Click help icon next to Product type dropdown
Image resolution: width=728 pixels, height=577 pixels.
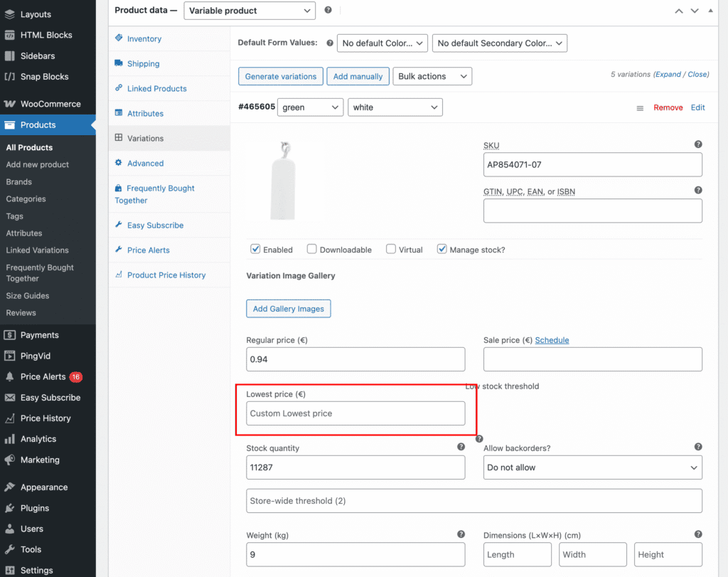pyautogui.click(x=328, y=10)
